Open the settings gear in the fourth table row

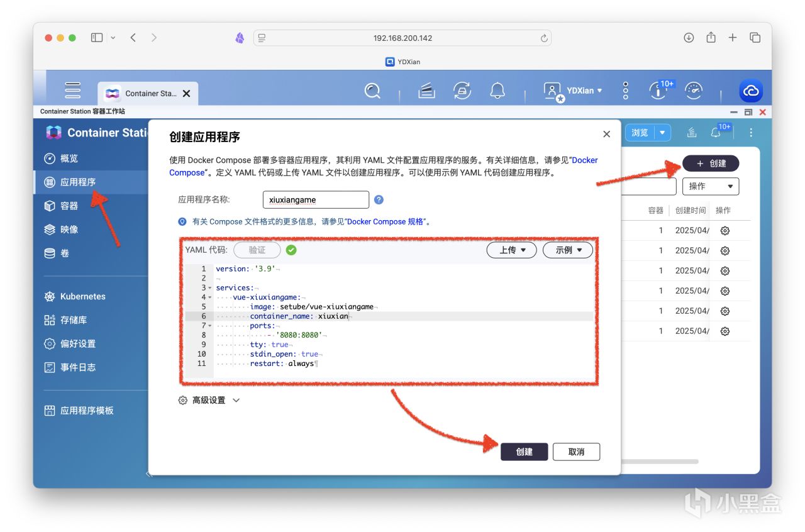pyautogui.click(x=724, y=291)
